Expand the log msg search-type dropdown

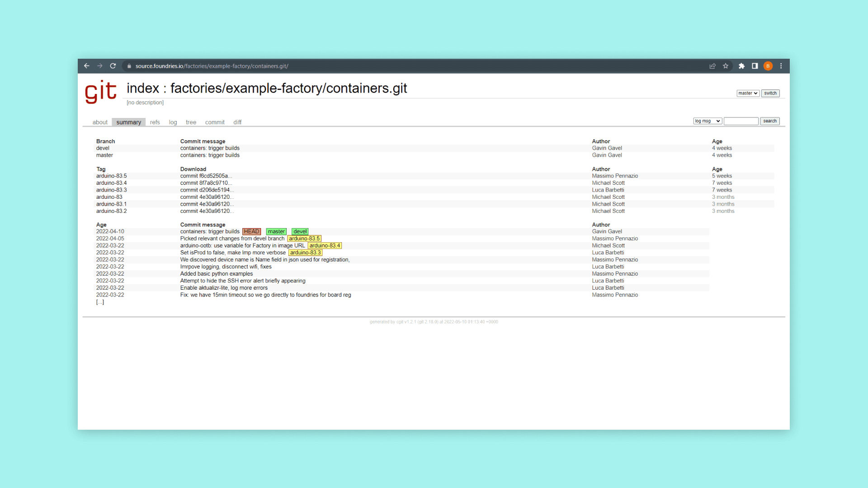[x=708, y=121]
